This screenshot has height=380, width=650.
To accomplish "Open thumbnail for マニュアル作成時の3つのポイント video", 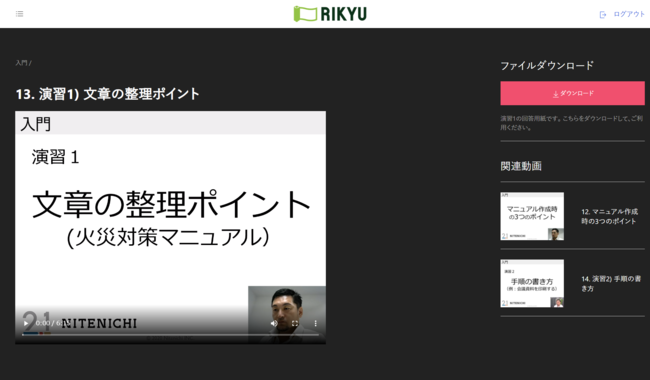I will [532, 216].
